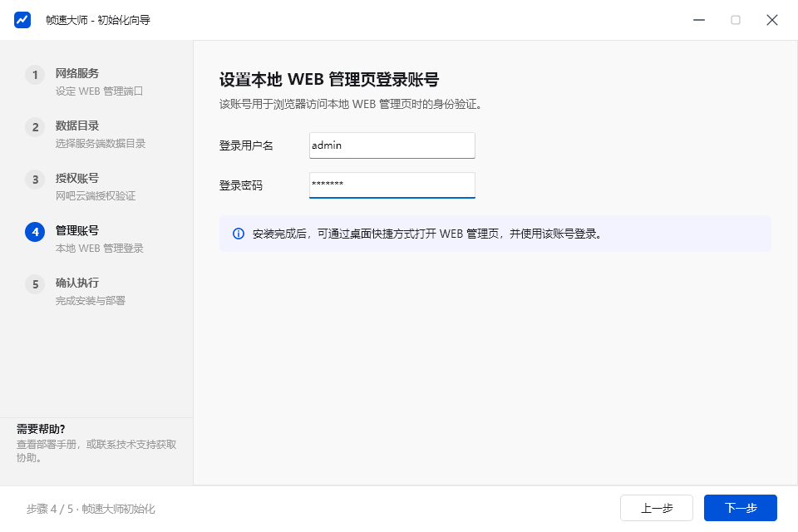Click the 登录用户名 label
Screen dimensions: 798x532
tap(246, 145)
